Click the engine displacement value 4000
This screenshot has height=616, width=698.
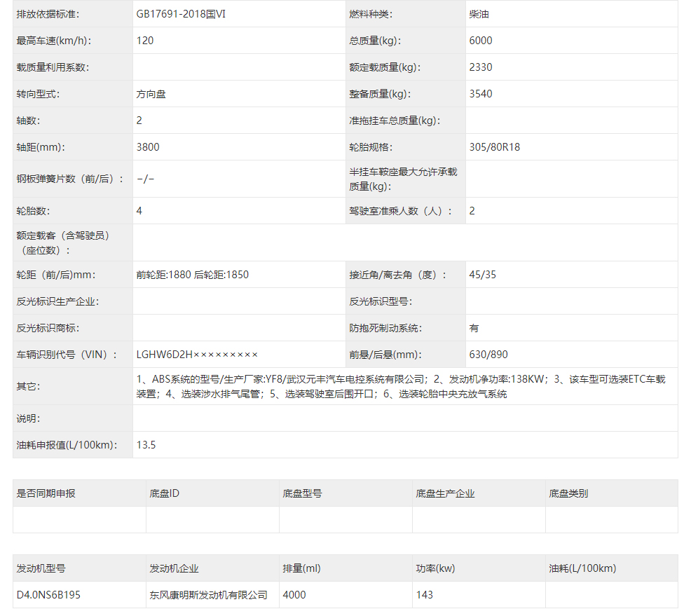pos(294,595)
